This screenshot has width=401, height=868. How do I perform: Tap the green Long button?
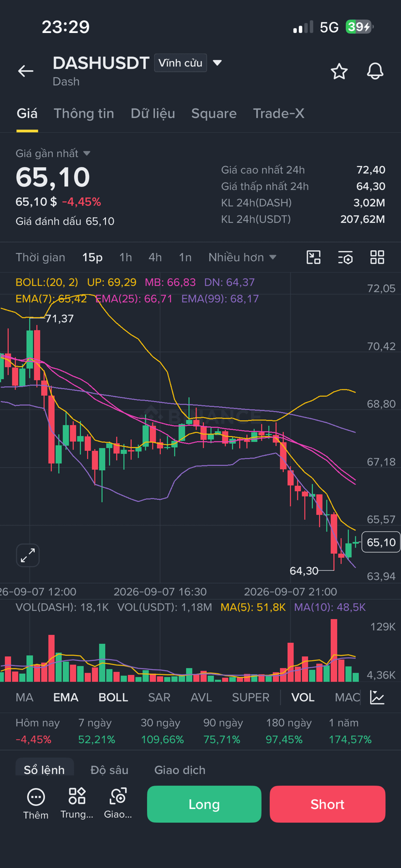coord(204,804)
